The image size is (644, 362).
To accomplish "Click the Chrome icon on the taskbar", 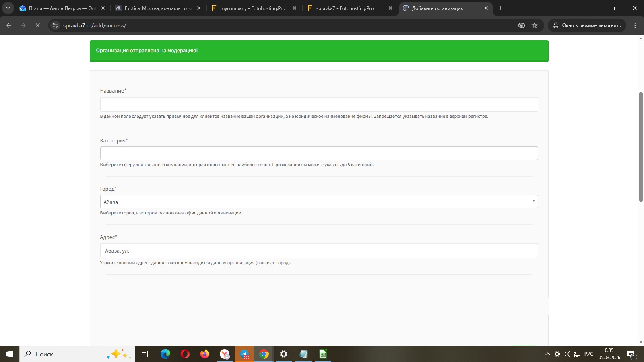I will pos(264,354).
